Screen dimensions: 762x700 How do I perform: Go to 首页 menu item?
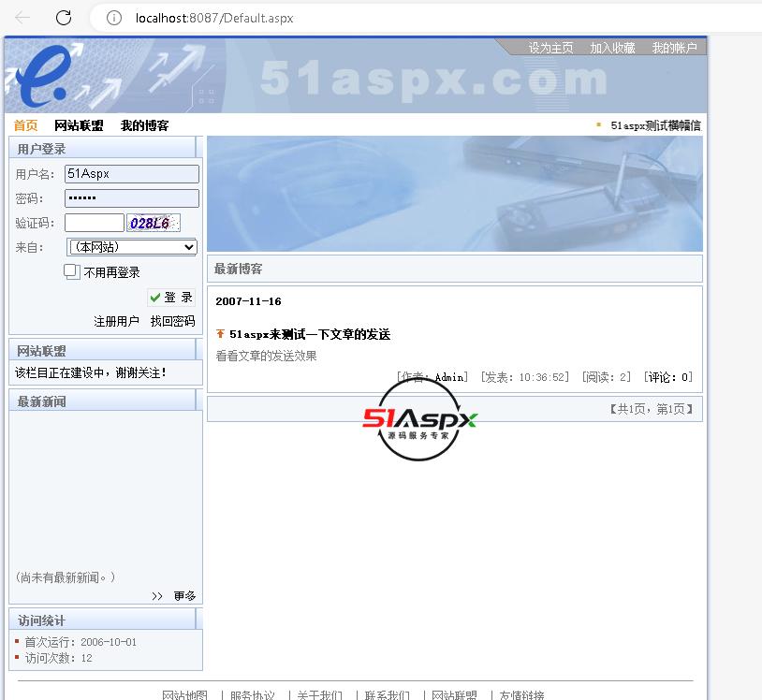[25, 125]
